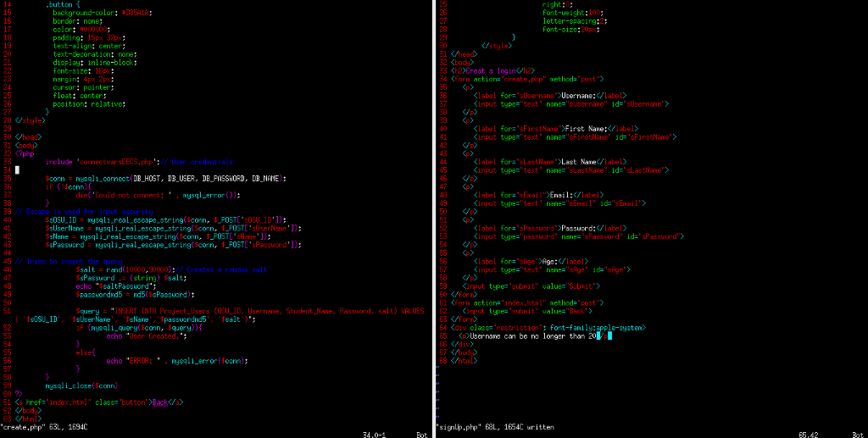Select the md5($sPassword) assignment
This screenshot has height=438, width=868.
[136, 295]
